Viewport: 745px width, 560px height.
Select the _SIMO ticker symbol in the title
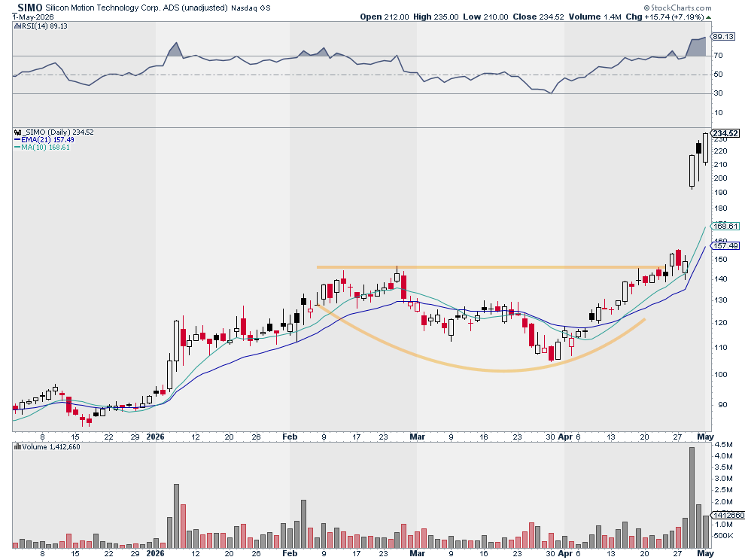(x=27, y=8)
